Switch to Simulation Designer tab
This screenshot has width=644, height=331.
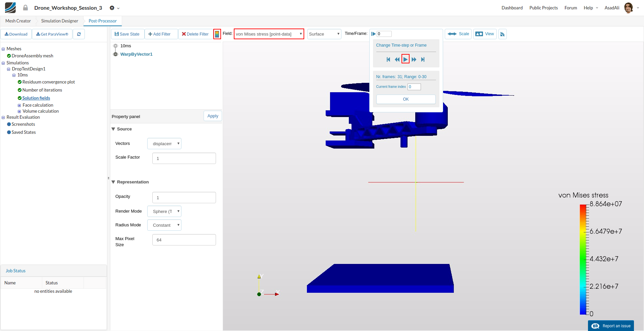coord(60,21)
